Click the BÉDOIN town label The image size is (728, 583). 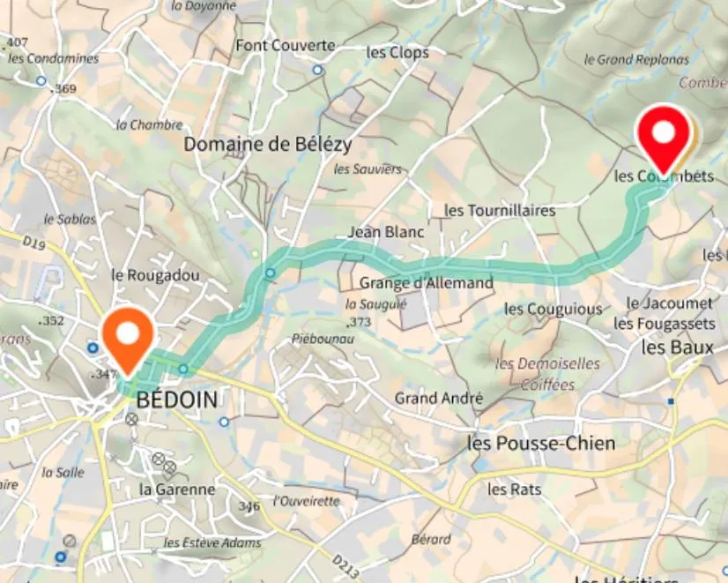177,400
